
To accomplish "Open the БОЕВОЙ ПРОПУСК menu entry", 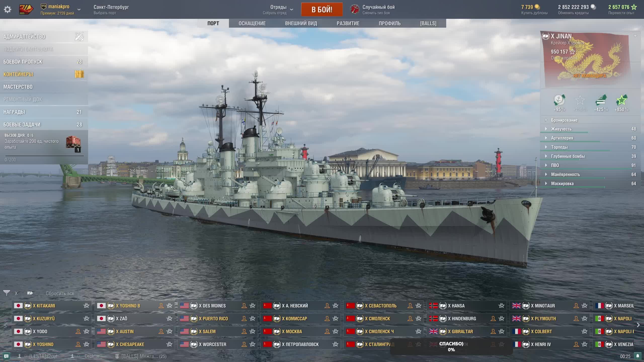I will click(44, 62).
